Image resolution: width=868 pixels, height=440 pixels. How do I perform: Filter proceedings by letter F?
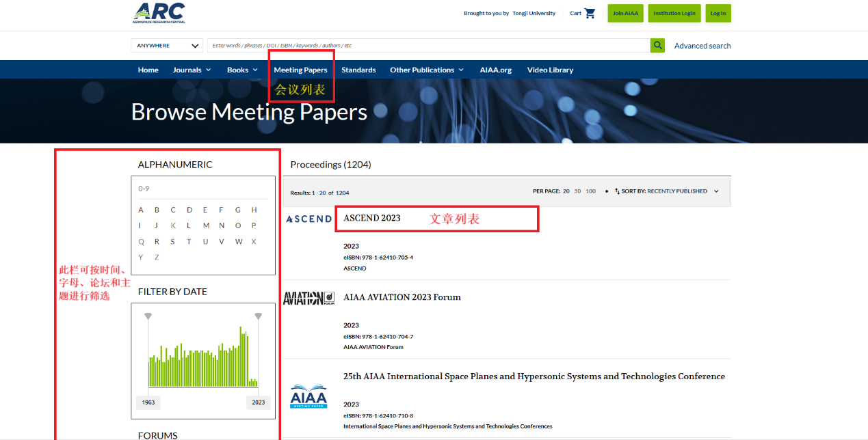(x=221, y=210)
